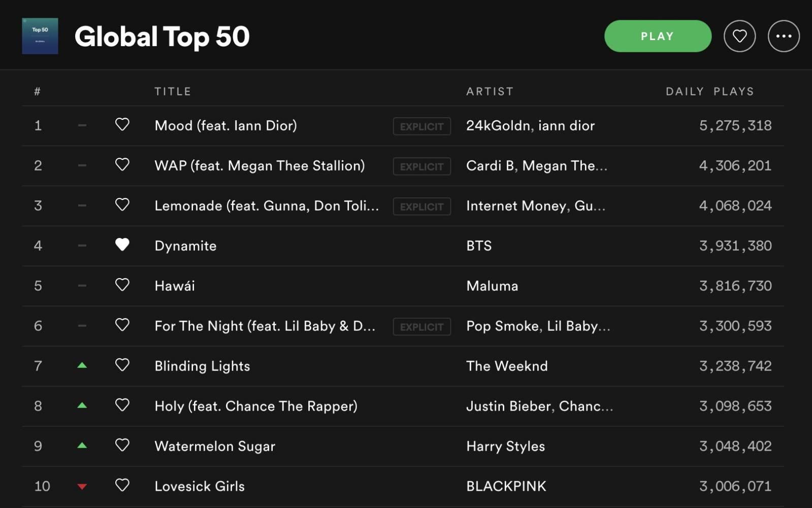
Task: Unlike Dynamite with the filled heart
Action: click(122, 245)
